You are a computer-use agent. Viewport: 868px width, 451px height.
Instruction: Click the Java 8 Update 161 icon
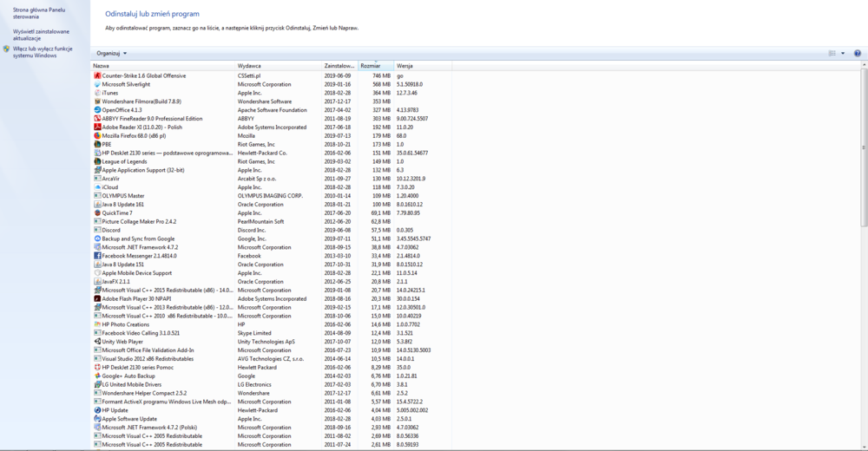pyautogui.click(x=97, y=204)
